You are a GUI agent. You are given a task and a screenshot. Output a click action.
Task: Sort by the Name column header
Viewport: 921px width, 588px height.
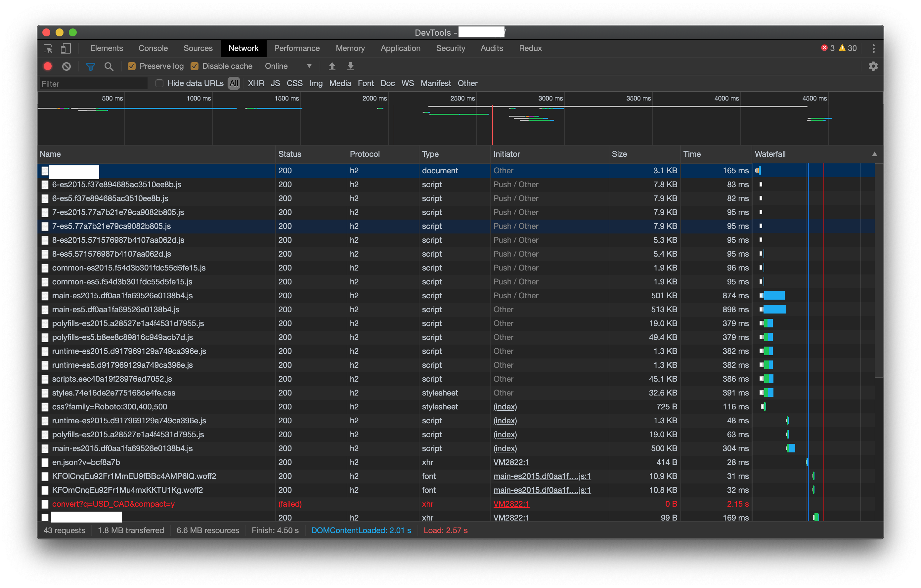coord(156,154)
